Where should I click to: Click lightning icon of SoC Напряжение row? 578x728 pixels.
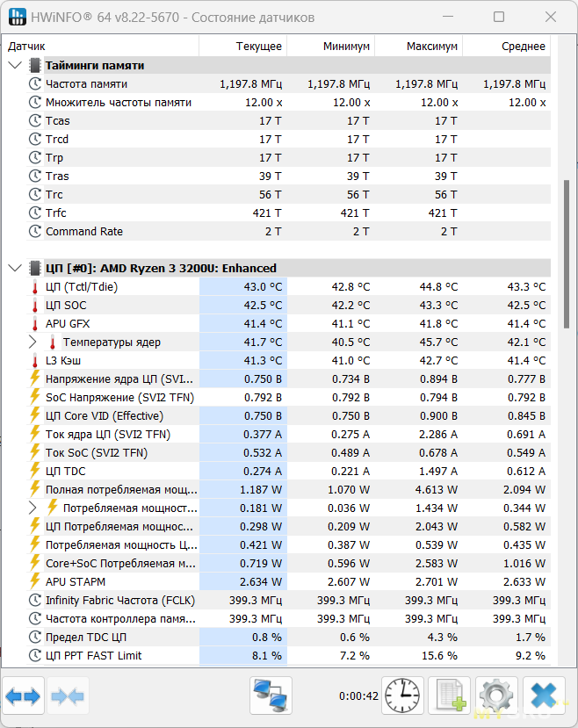point(35,397)
